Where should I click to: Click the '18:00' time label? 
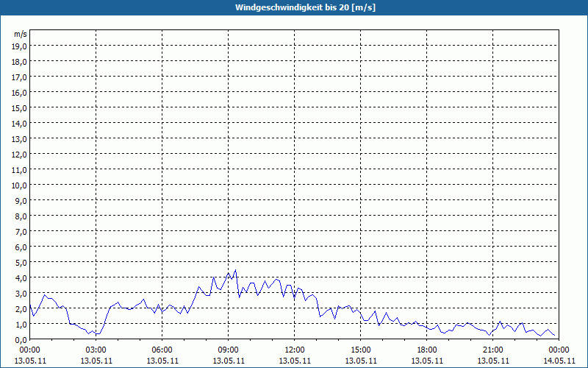pyautogui.click(x=427, y=350)
